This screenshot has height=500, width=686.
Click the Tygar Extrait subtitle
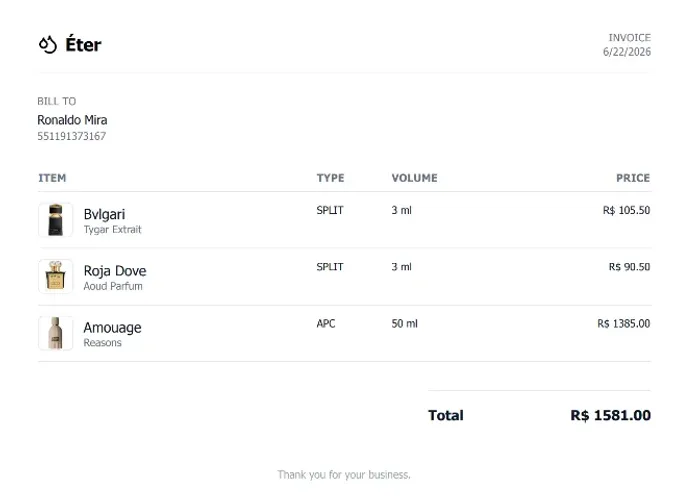[x=112, y=230]
